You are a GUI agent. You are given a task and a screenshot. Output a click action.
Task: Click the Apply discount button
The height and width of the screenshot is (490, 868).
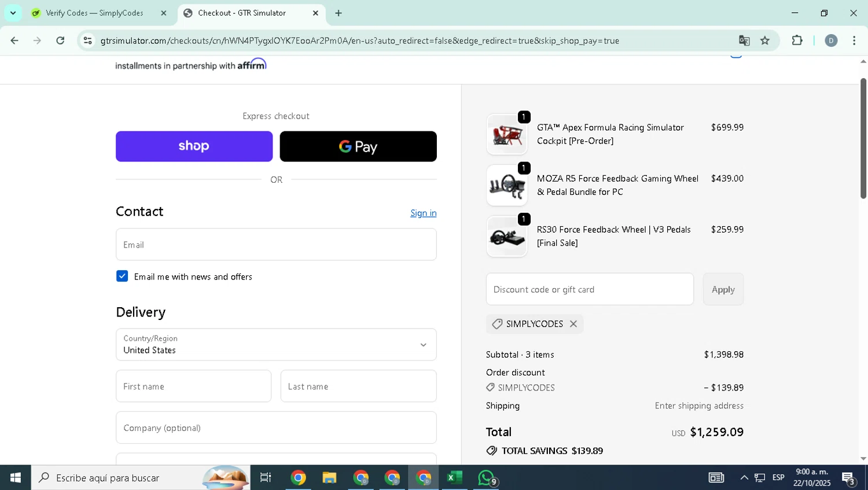723,289
